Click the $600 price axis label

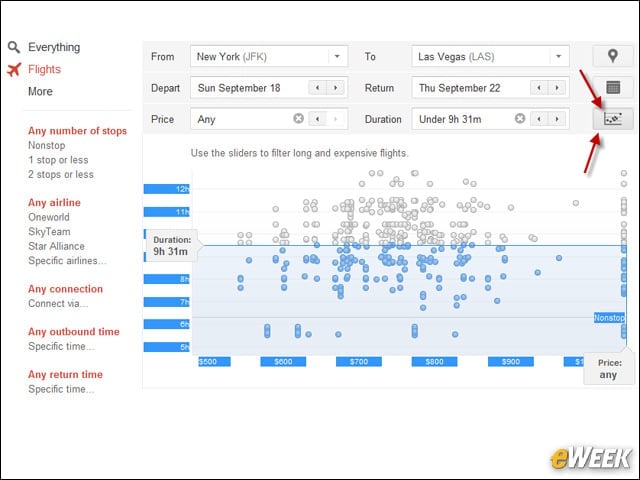click(283, 362)
